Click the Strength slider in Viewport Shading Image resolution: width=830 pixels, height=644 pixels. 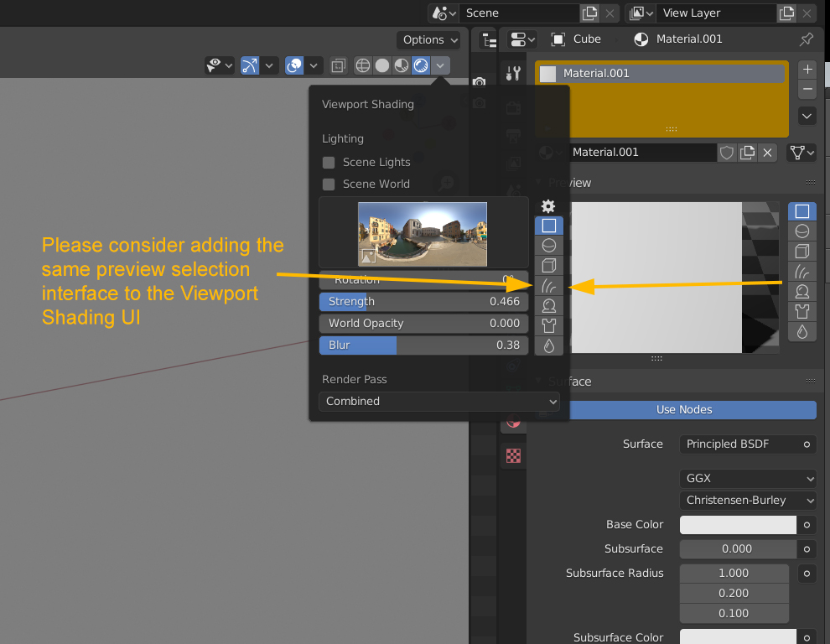pyautogui.click(x=423, y=302)
